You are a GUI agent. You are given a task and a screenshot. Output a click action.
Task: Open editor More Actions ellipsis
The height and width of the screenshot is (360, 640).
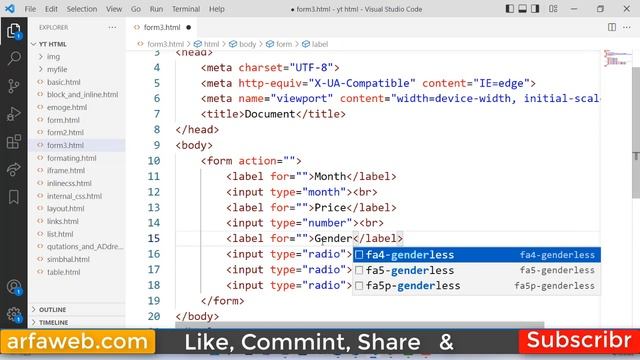[627, 27]
